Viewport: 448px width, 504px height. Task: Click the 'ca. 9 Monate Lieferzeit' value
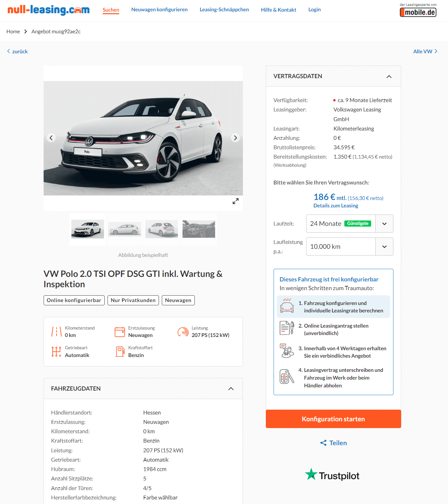365,100
